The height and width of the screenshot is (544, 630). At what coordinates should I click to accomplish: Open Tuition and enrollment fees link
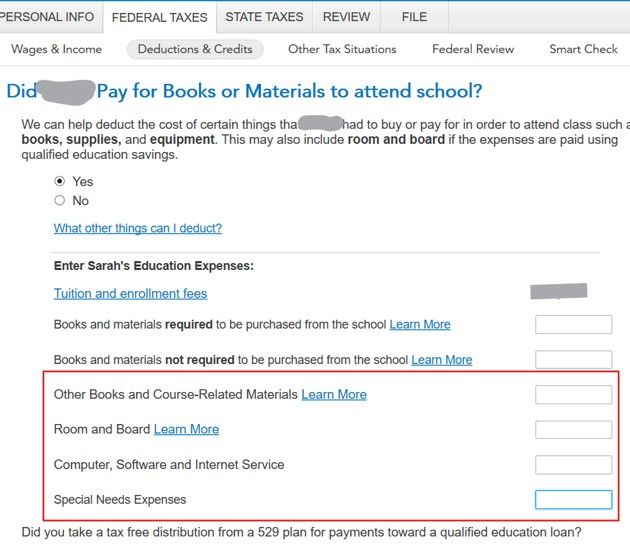(x=130, y=293)
